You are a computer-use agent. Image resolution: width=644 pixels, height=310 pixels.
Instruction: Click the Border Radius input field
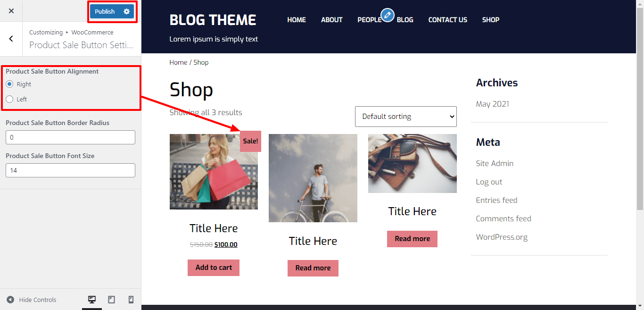click(x=70, y=137)
